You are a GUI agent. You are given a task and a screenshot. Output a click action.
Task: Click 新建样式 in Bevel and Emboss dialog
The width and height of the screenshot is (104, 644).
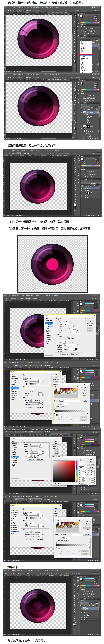(x=90, y=323)
